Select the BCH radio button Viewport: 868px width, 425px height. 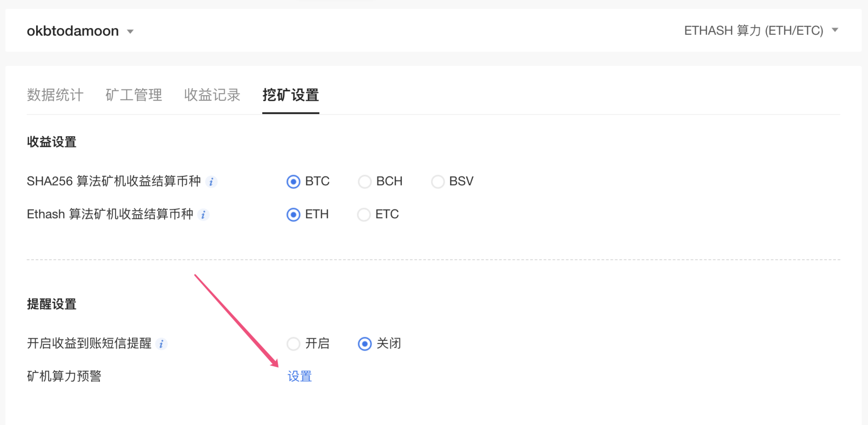pyautogui.click(x=364, y=182)
